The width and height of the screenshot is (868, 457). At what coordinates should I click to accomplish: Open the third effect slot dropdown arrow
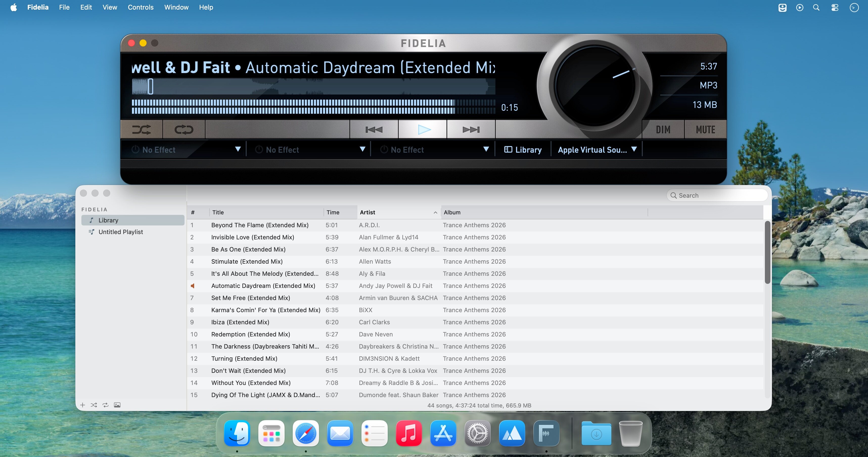(x=486, y=149)
